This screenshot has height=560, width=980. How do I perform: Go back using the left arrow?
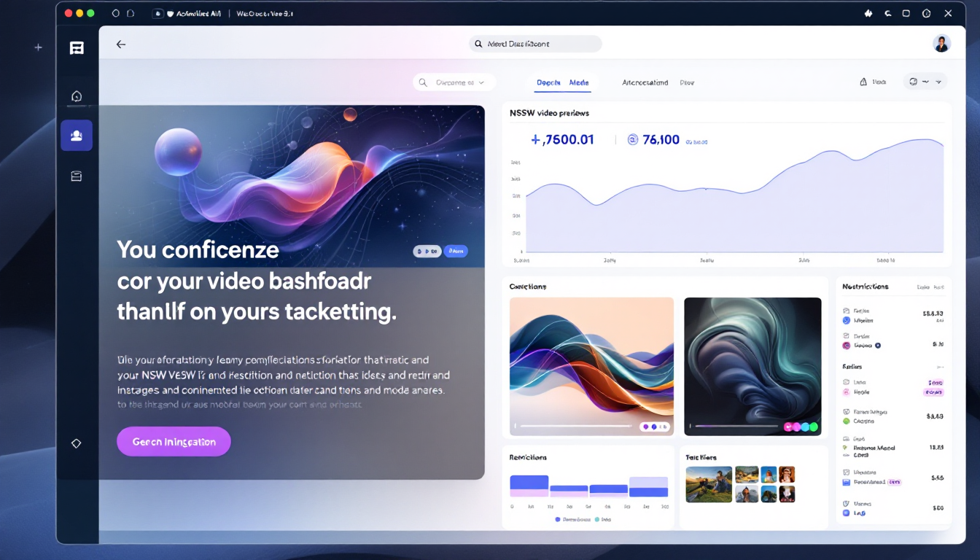[121, 44]
